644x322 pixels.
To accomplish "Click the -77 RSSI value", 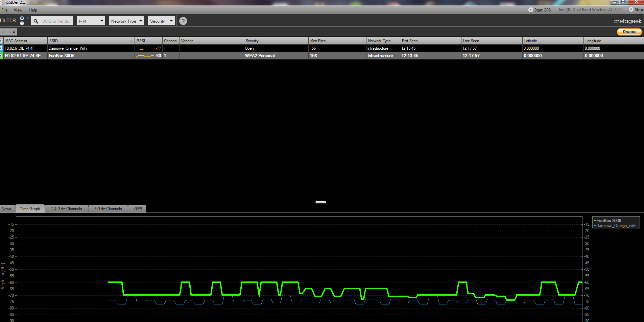I will pos(158,48).
